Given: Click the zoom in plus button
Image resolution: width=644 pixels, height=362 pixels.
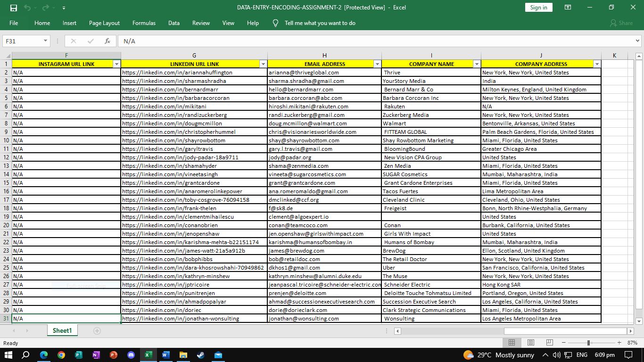Looking at the screenshot, I should coord(619,343).
